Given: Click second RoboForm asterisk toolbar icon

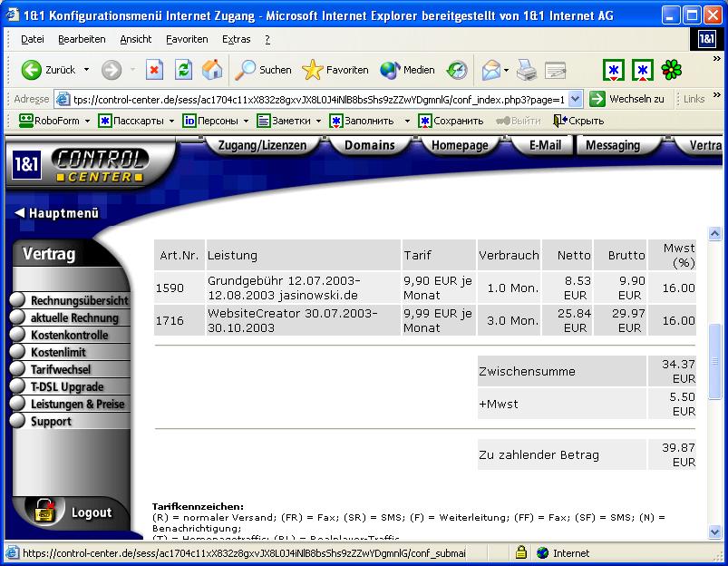Looking at the screenshot, I should click(643, 70).
